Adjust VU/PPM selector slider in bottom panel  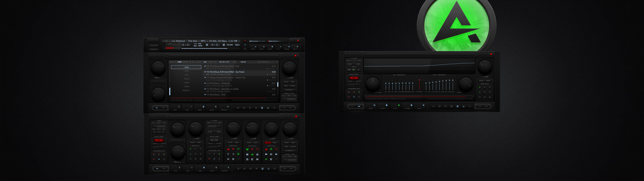[x=214, y=126]
